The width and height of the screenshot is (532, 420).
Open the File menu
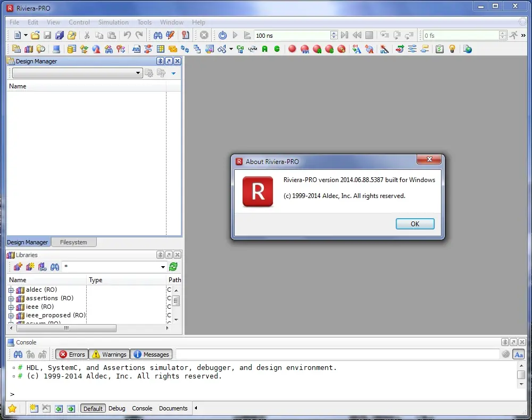(14, 22)
